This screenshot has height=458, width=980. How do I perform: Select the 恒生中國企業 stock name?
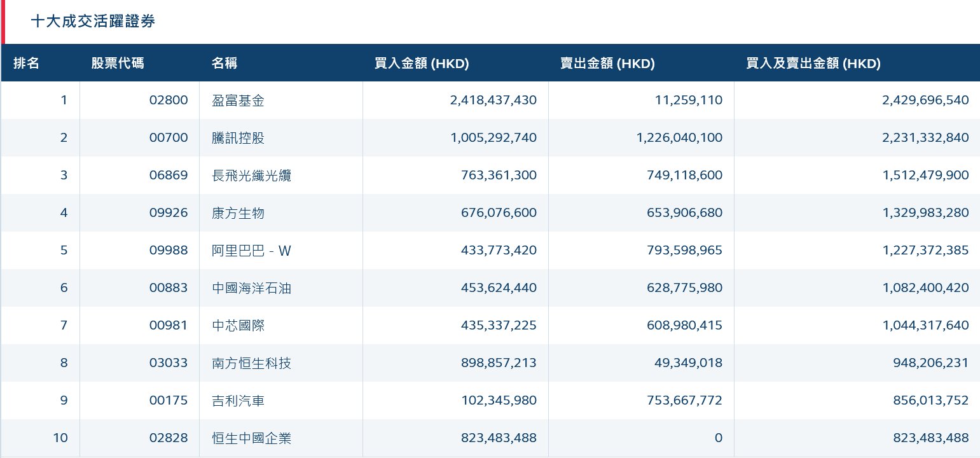(x=251, y=438)
